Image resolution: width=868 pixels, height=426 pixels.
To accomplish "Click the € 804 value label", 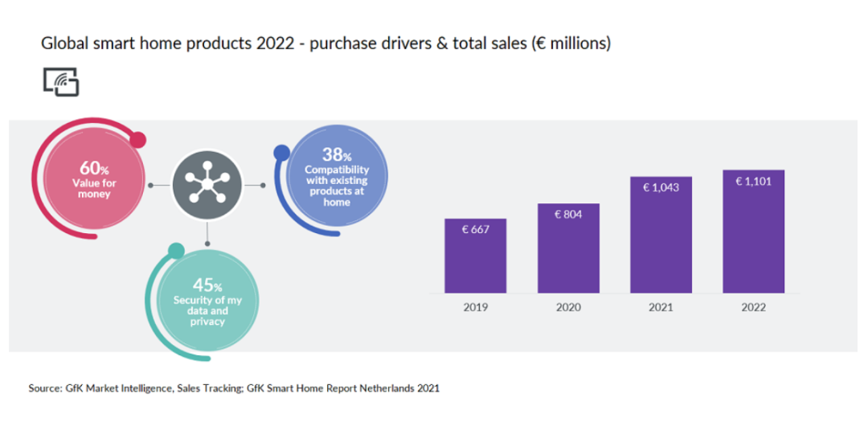I will click(x=568, y=215).
